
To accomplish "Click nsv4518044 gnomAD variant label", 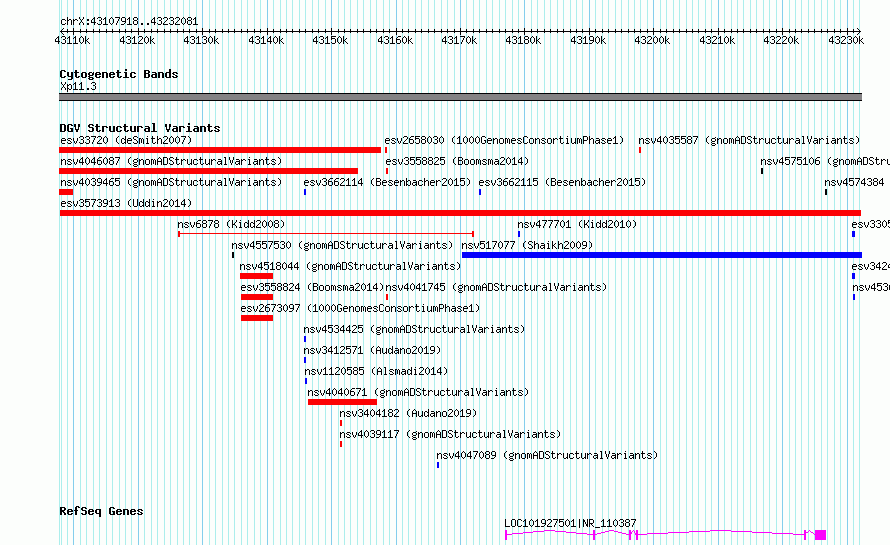I will coord(350,266).
